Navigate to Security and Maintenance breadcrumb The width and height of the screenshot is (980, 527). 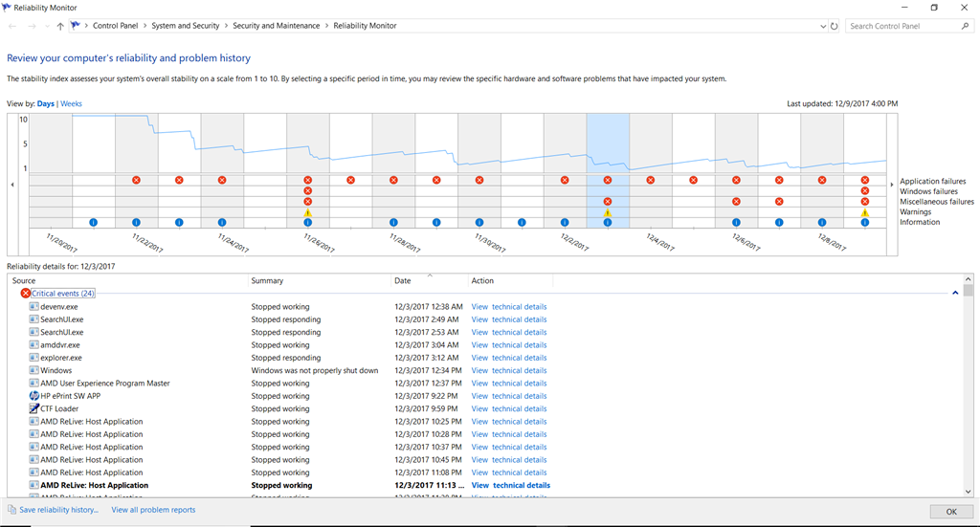pos(277,26)
